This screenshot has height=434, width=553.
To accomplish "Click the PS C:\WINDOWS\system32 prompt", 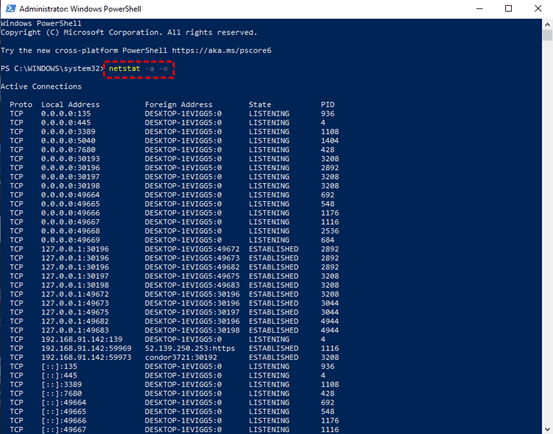I will [52, 68].
